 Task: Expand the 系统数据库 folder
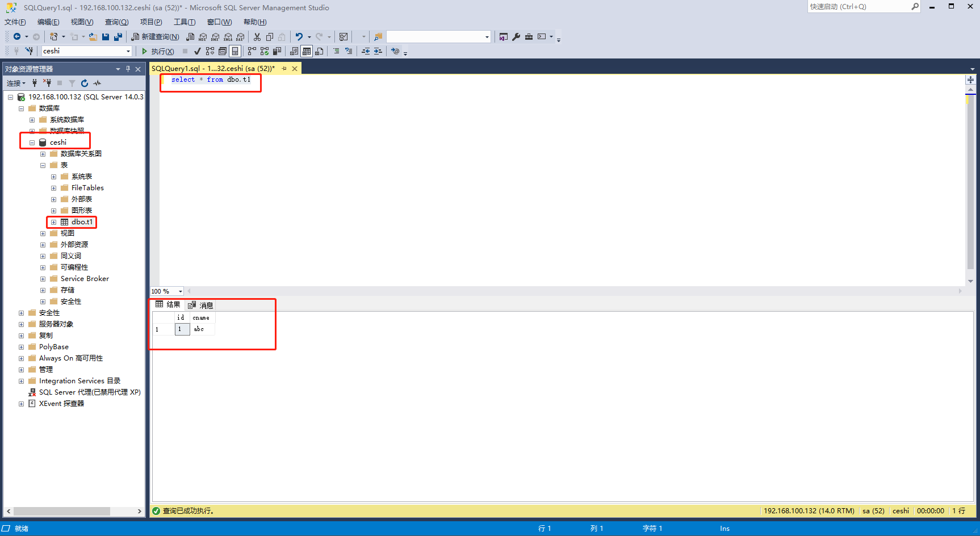[32, 120]
